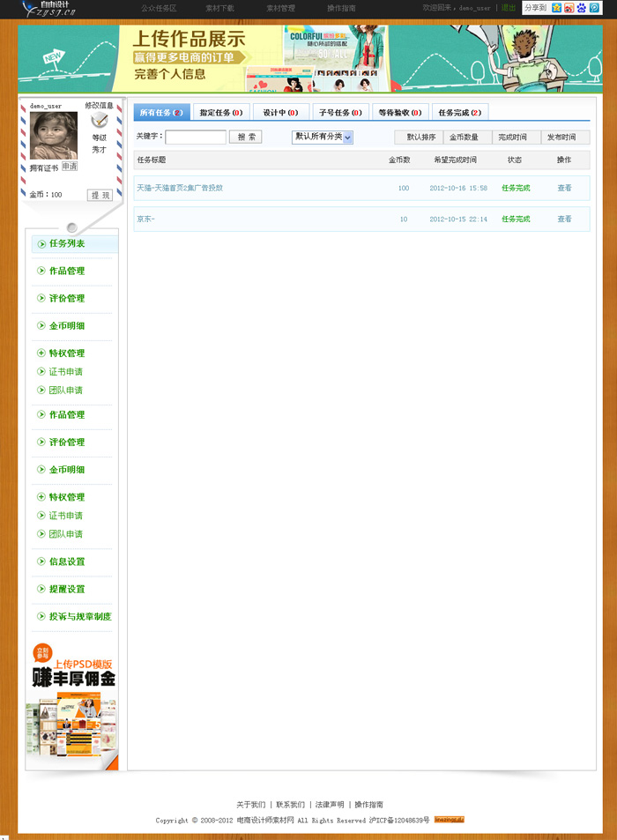Click the Tencent Weibo share icon
Screen dimensions: 617x840
(x=594, y=8)
